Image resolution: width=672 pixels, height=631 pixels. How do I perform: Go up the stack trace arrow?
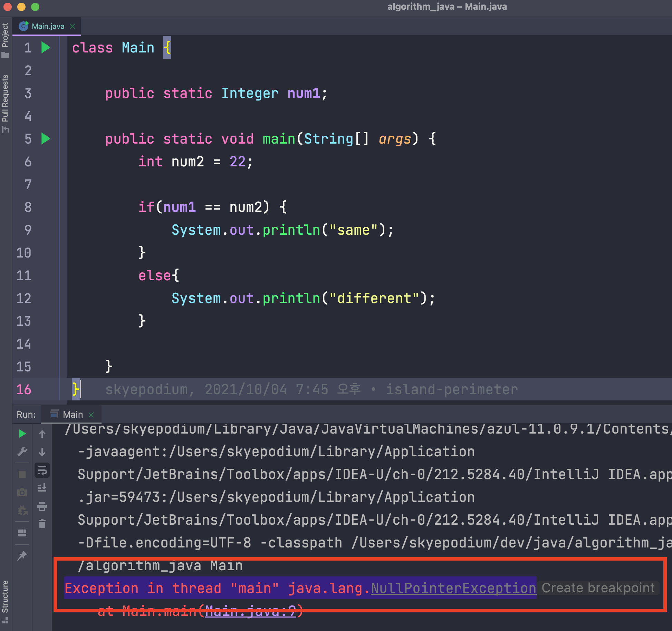(x=42, y=434)
